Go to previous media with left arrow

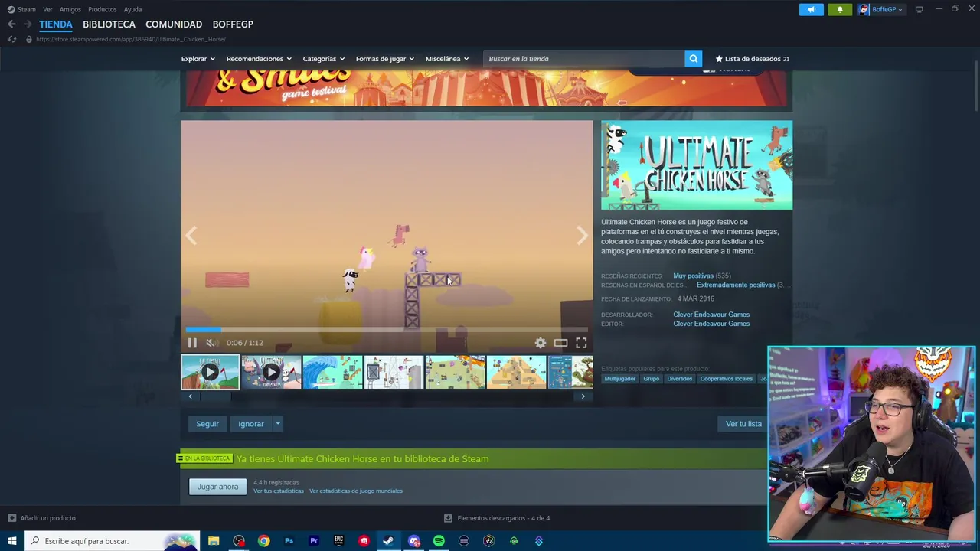191,236
